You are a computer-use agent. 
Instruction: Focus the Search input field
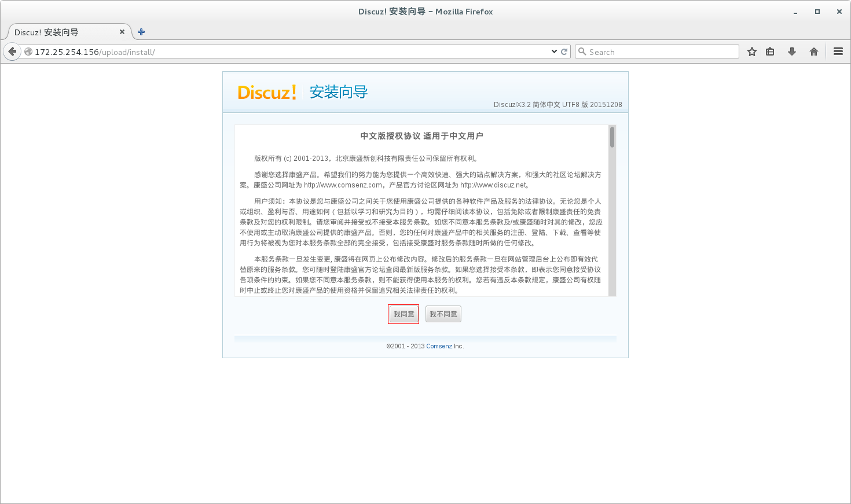[657, 51]
